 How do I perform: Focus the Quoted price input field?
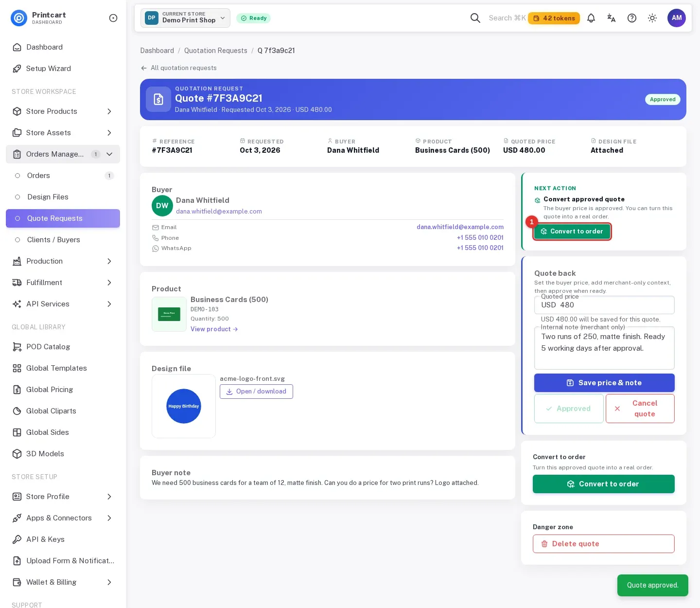click(604, 305)
